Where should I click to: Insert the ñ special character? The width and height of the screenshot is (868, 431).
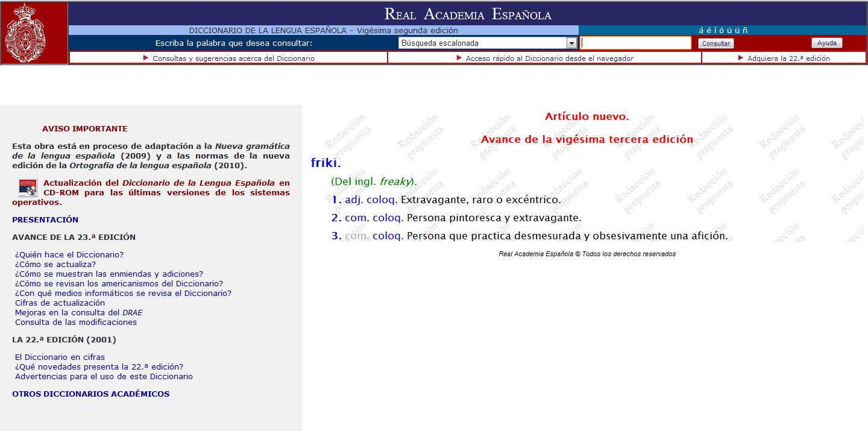(x=745, y=31)
